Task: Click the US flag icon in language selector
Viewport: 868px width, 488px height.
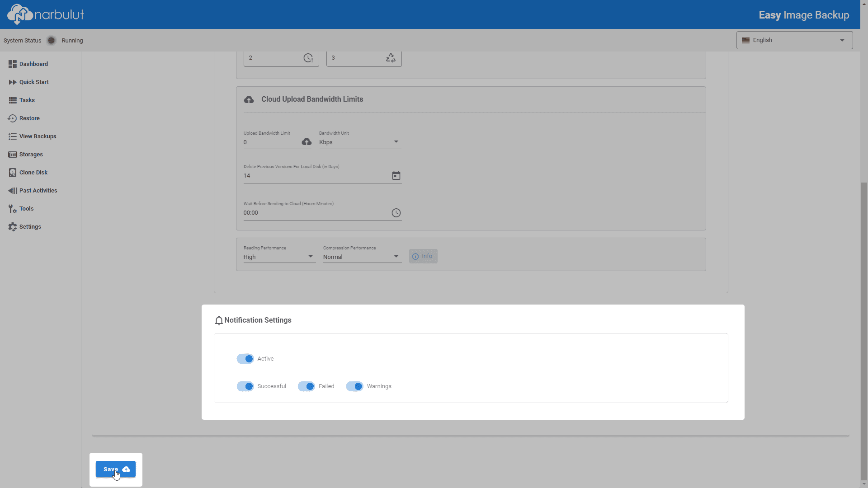Action: coord(746,40)
